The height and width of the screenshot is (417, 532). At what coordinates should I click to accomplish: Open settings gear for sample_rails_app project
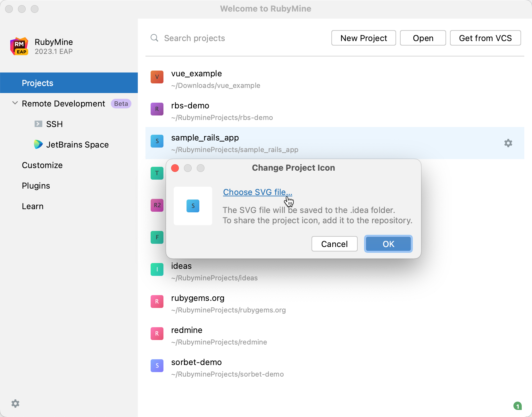[508, 143]
